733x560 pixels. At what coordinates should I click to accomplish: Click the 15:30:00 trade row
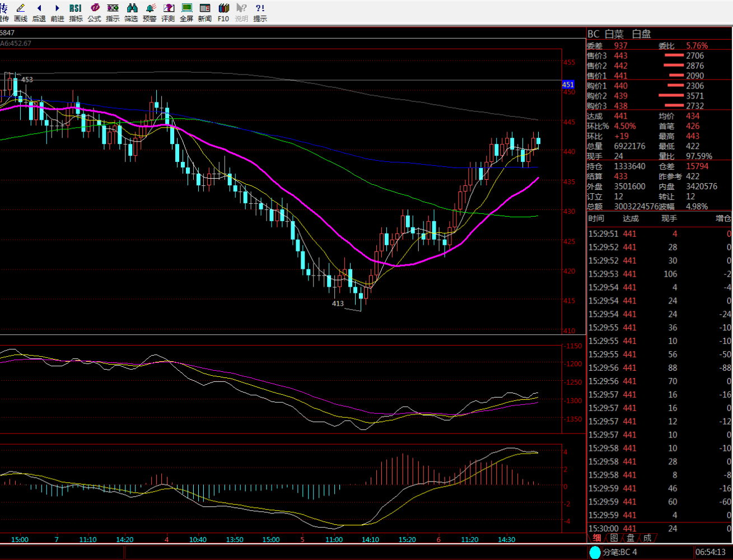[660, 528]
